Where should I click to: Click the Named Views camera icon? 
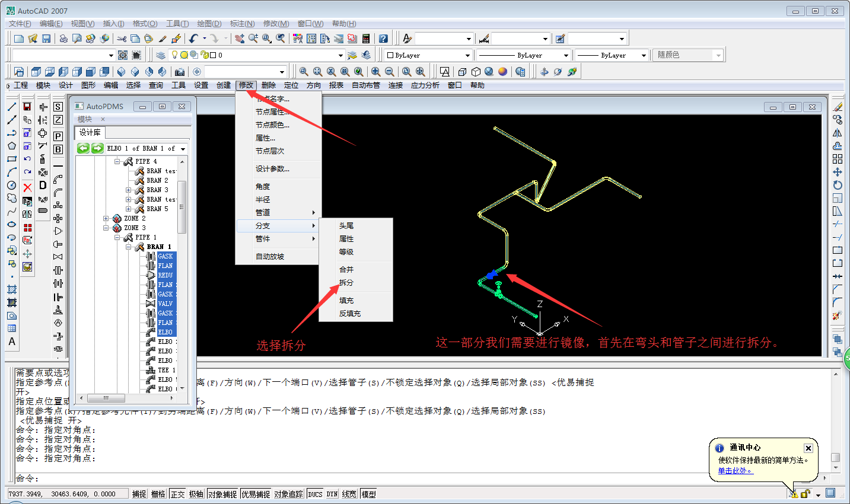[x=180, y=72]
